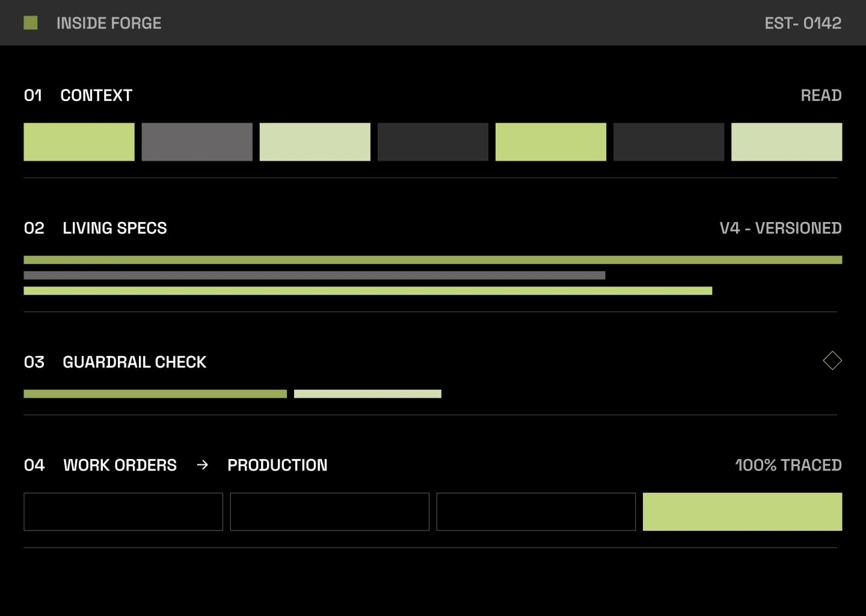The width and height of the screenshot is (866, 616).
Task: Click the 04 WORK ORDERS heading
Action: tap(100, 465)
